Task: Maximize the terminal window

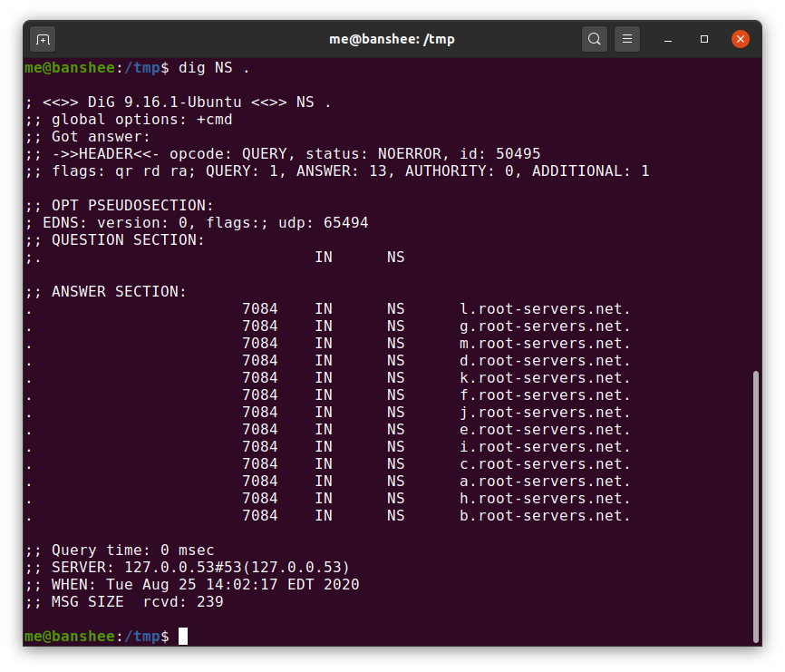Action: pos(704,39)
